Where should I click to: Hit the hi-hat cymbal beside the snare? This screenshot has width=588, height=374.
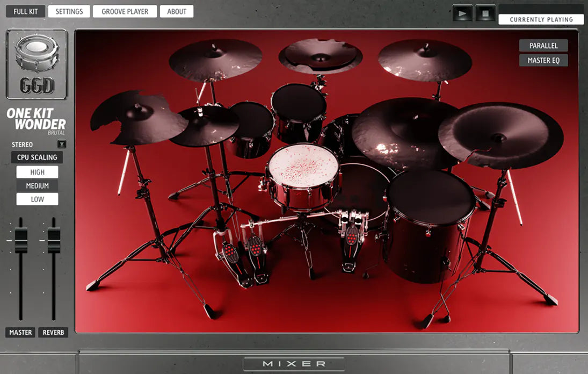coord(203,126)
